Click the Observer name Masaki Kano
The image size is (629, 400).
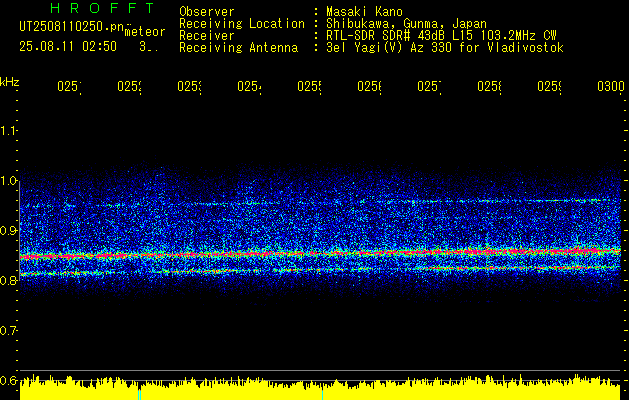tap(364, 11)
